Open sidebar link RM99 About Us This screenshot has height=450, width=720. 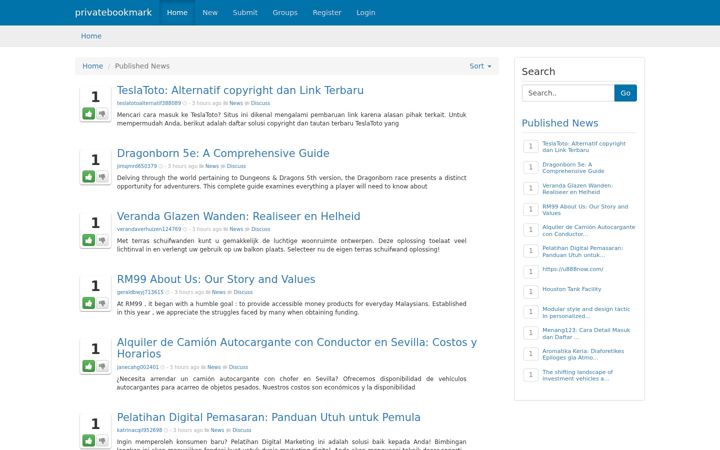[585, 210]
